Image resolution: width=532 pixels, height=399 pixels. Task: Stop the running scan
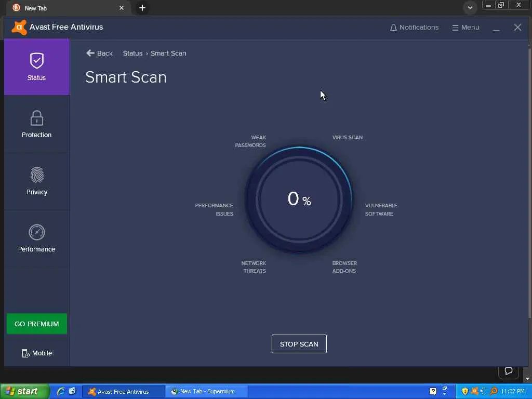[299, 344]
